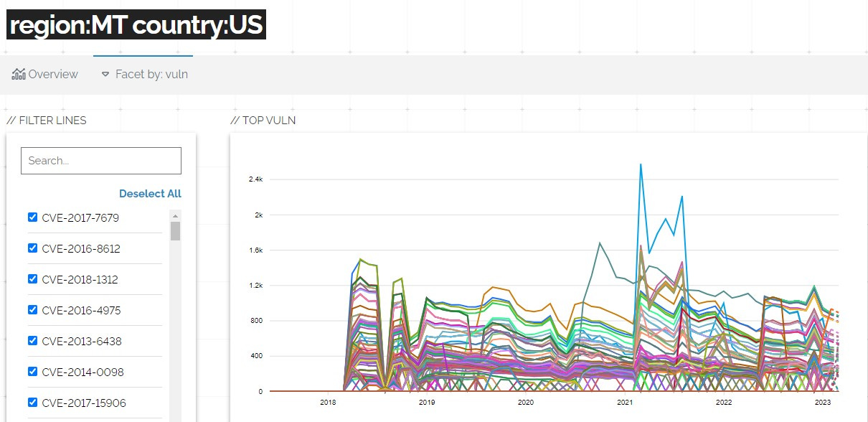Click the 2023 x-axis label
The height and width of the screenshot is (422, 868).
[822, 403]
